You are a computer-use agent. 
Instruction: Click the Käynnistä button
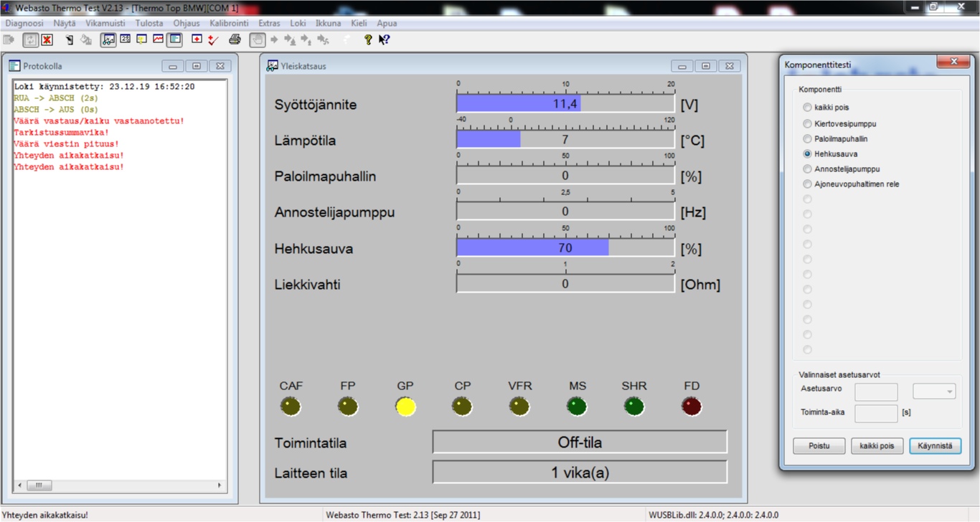(936, 445)
